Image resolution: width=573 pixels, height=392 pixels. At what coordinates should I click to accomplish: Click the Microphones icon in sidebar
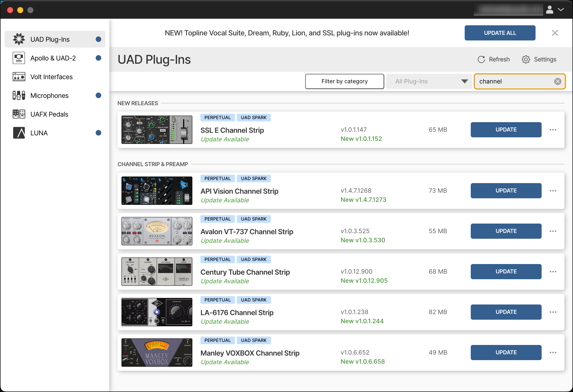(19, 95)
